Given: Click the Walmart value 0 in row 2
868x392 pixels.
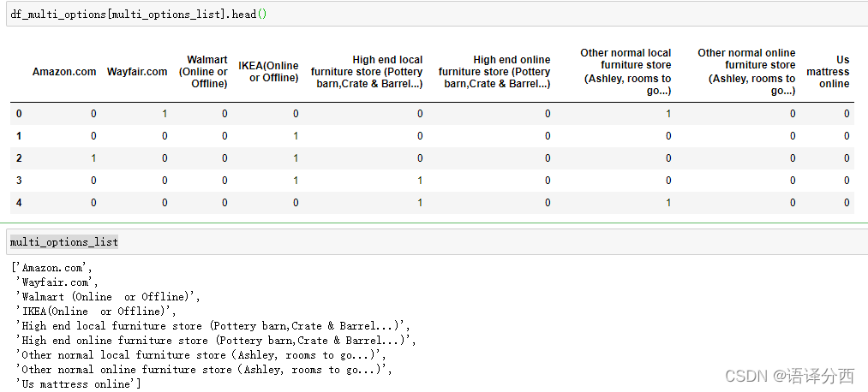Looking at the screenshot, I should [224, 158].
